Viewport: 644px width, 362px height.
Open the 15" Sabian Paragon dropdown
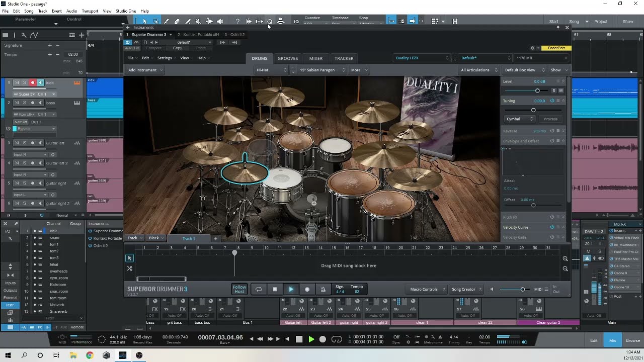click(x=322, y=70)
